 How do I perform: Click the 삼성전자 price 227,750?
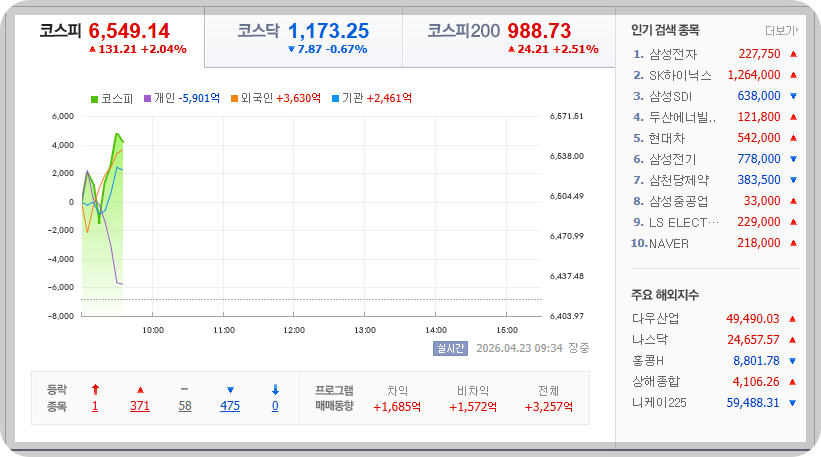point(759,54)
